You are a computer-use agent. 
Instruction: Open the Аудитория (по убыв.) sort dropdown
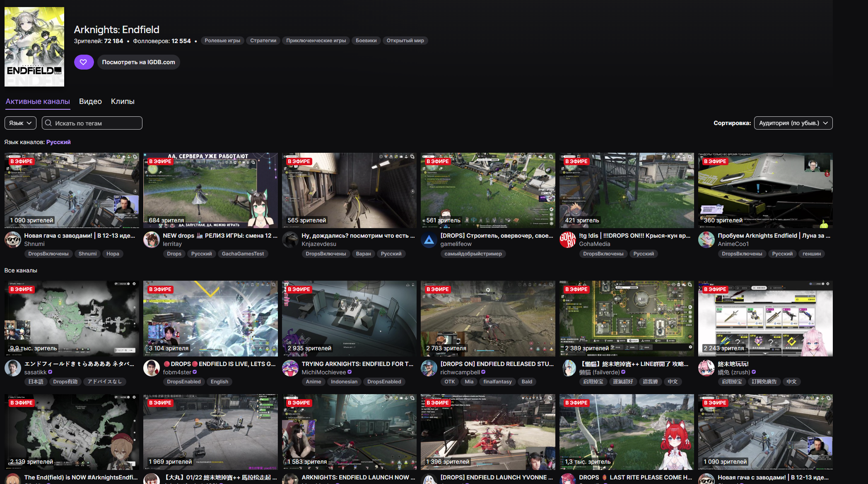point(793,123)
